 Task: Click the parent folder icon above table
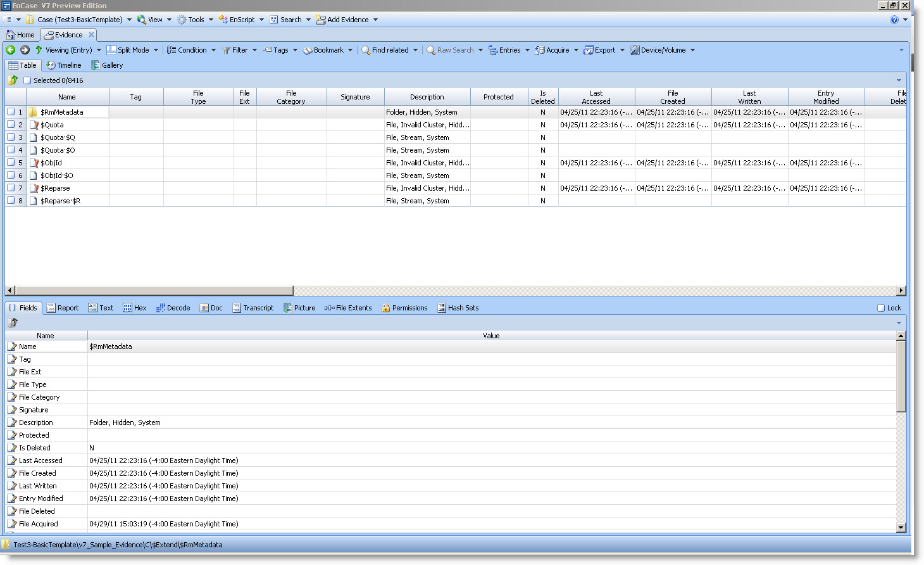coord(13,80)
